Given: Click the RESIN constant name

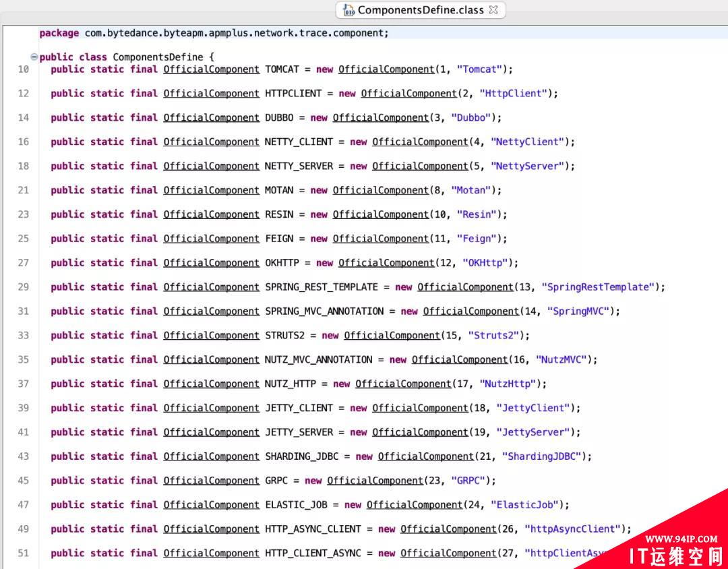Looking at the screenshot, I should 279,214.
